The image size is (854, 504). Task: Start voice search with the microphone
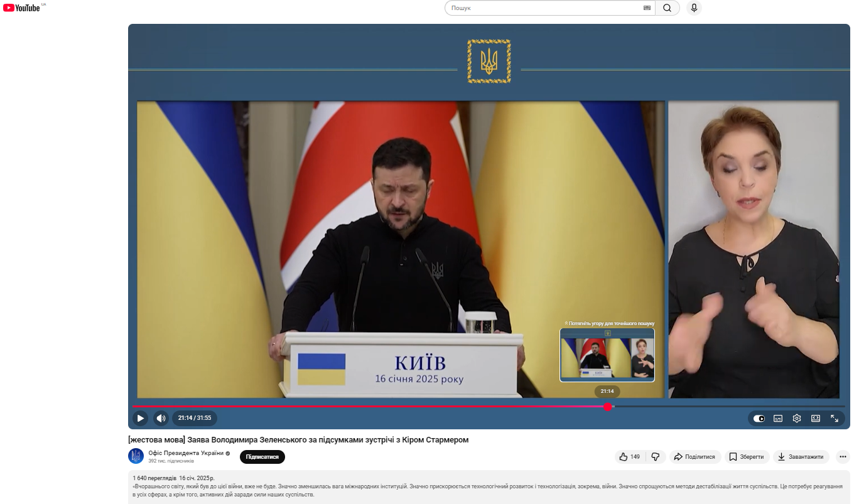pos(694,8)
